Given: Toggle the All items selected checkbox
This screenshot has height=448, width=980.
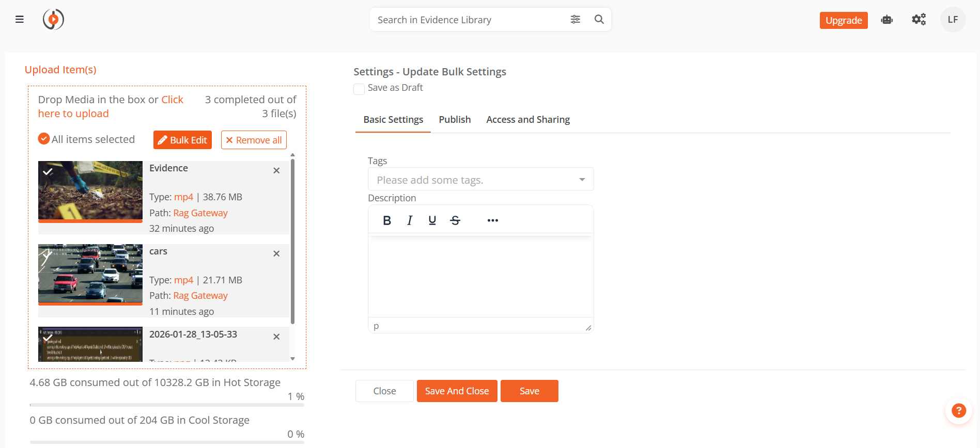Looking at the screenshot, I should point(44,139).
